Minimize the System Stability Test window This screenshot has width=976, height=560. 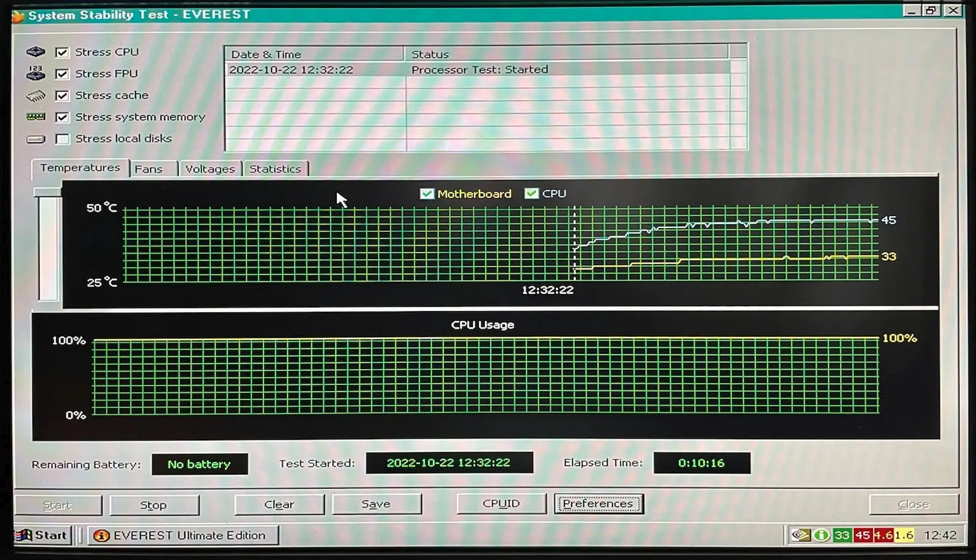click(911, 10)
